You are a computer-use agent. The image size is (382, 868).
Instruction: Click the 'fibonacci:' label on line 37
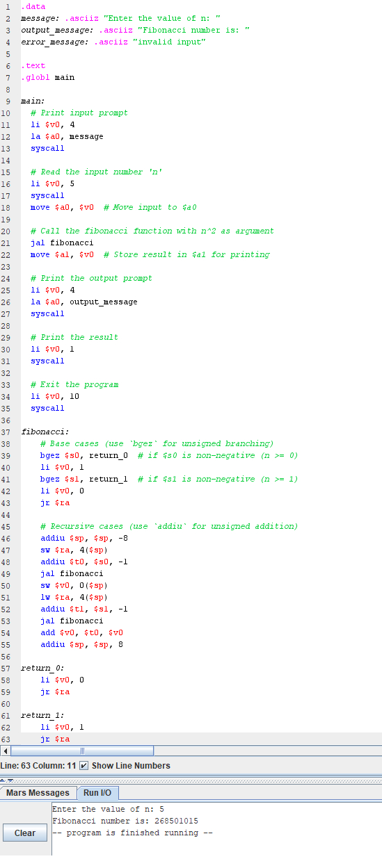[45, 432]
